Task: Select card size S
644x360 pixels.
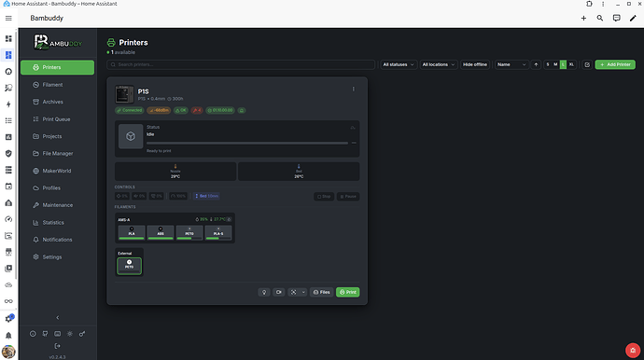Action: [548, 64]
